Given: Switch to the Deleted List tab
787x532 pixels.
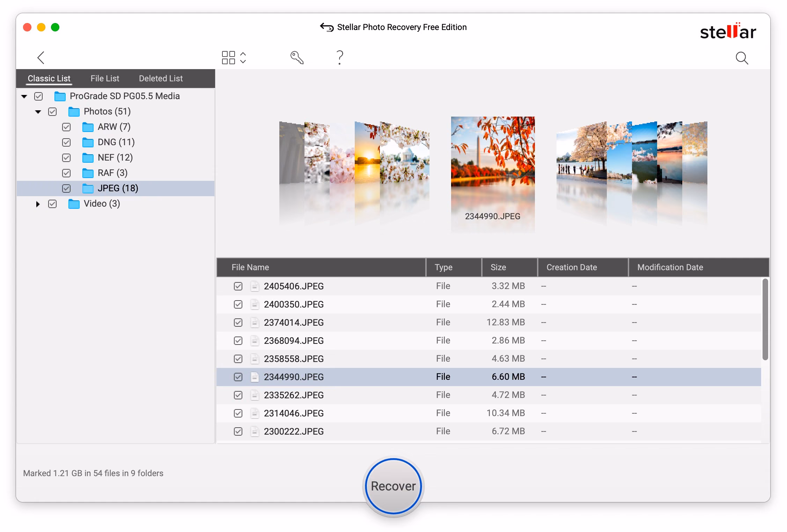Looking at the screenshot, I should [161, 79].
